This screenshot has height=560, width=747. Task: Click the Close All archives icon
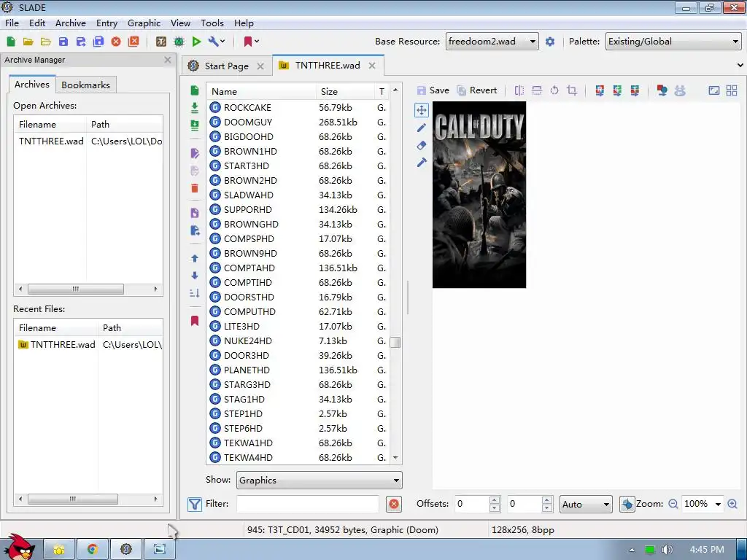tap(134, 42)
